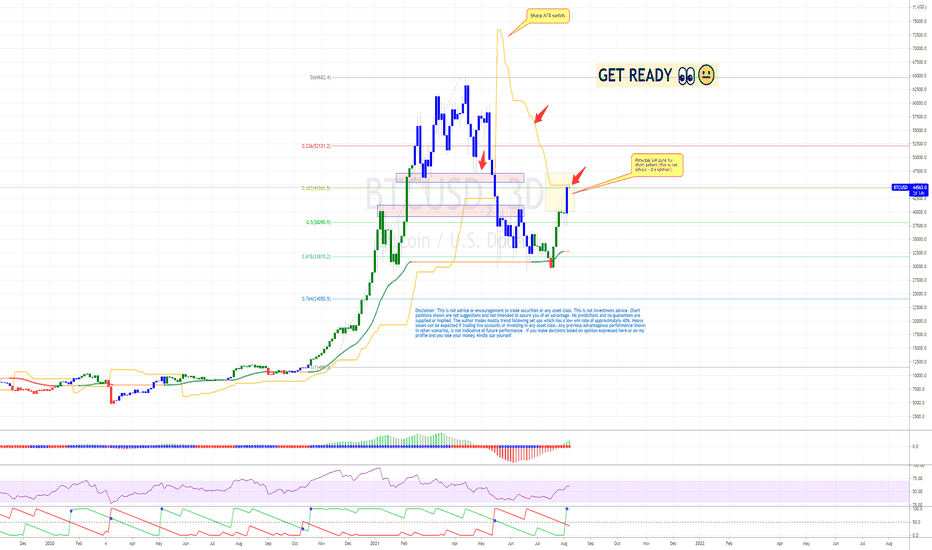The height and width of the screenshot is (550, 932).
Task: Click the 50000.0 price axis label
Action: (919, 158)
